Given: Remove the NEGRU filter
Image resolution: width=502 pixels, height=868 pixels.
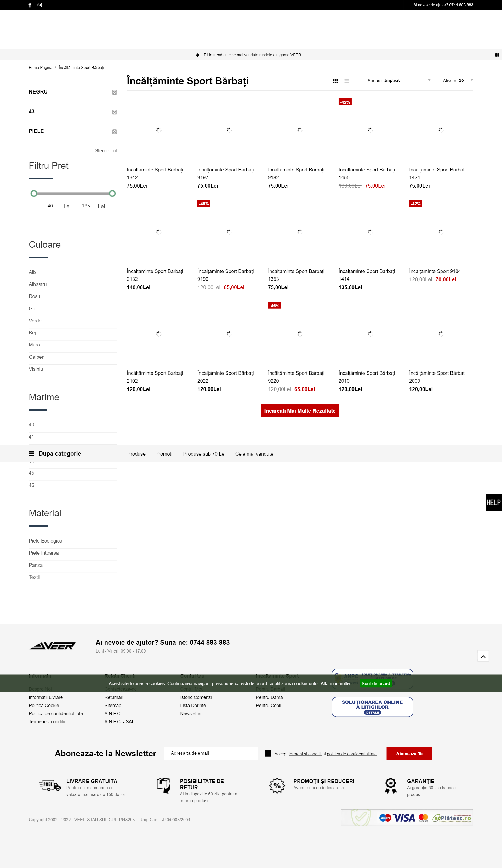Looking at the screenshot, I should click(115, 92).
